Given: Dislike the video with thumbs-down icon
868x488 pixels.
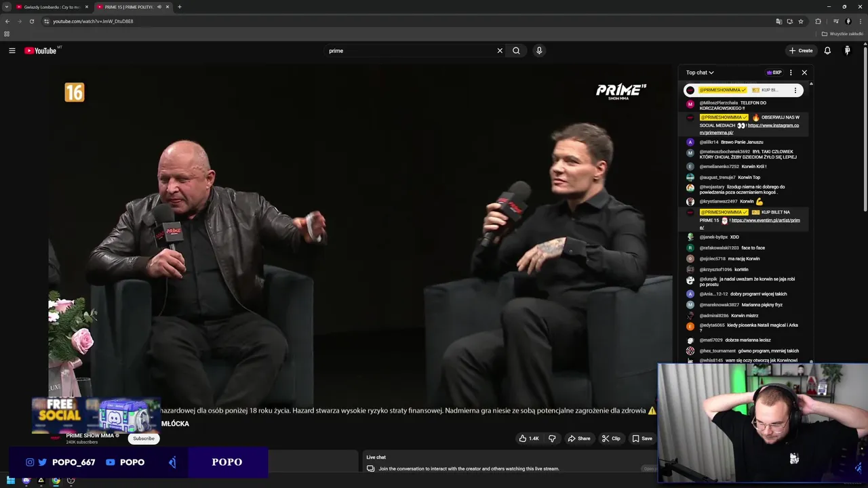Looking at the screenshot, I should point(552,439).
